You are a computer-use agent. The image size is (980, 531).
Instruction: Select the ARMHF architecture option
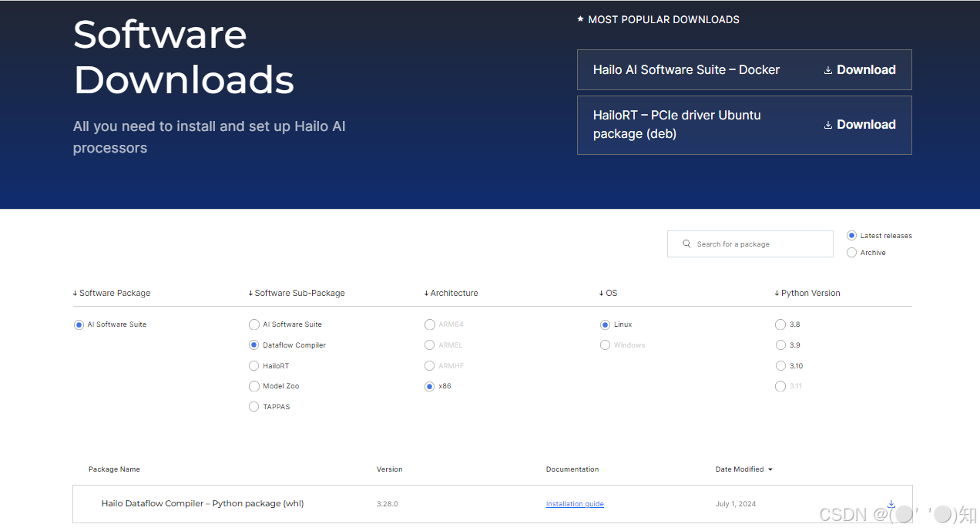click(x=429, y=366)
